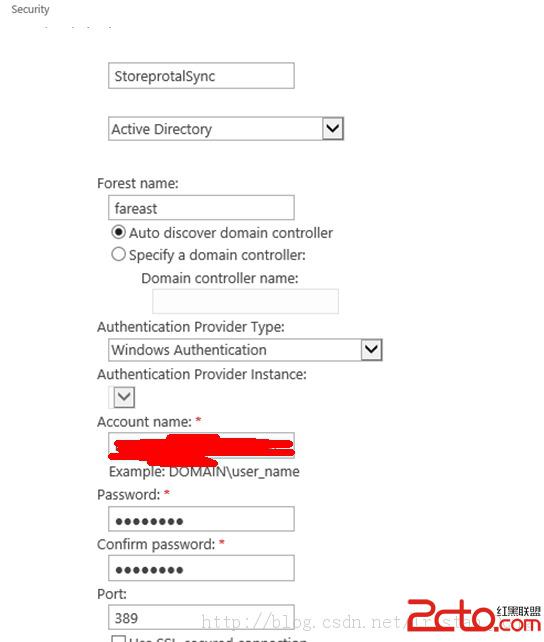This screenshot has height=642, width=544.
Task: Open Windows Authentication provider type arrow
Action: 371,350
